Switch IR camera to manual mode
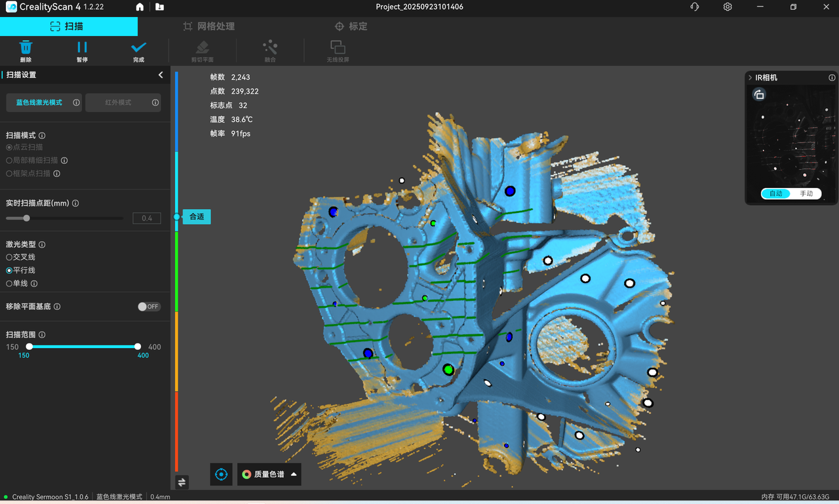 tap(806, 194)
